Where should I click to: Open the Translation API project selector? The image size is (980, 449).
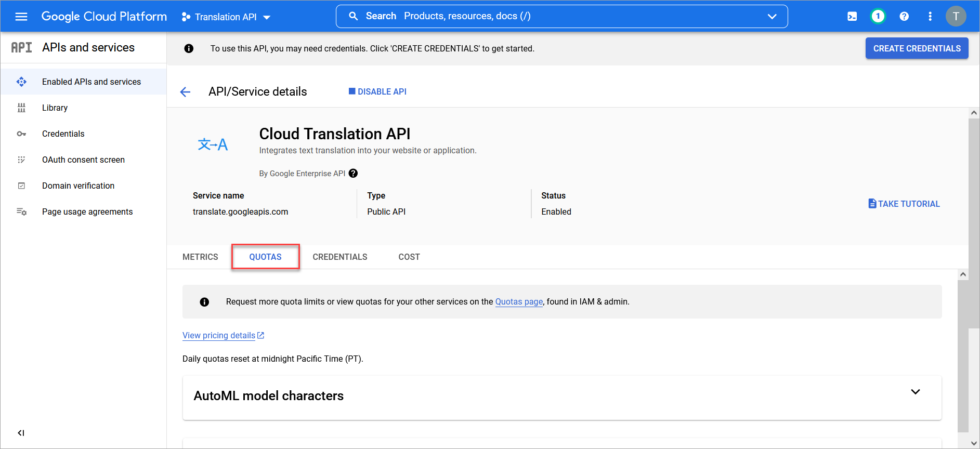pos(226,17)
